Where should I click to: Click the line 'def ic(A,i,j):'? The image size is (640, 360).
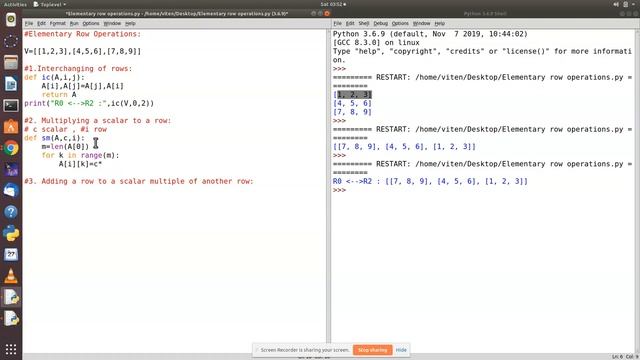(54, 77)
